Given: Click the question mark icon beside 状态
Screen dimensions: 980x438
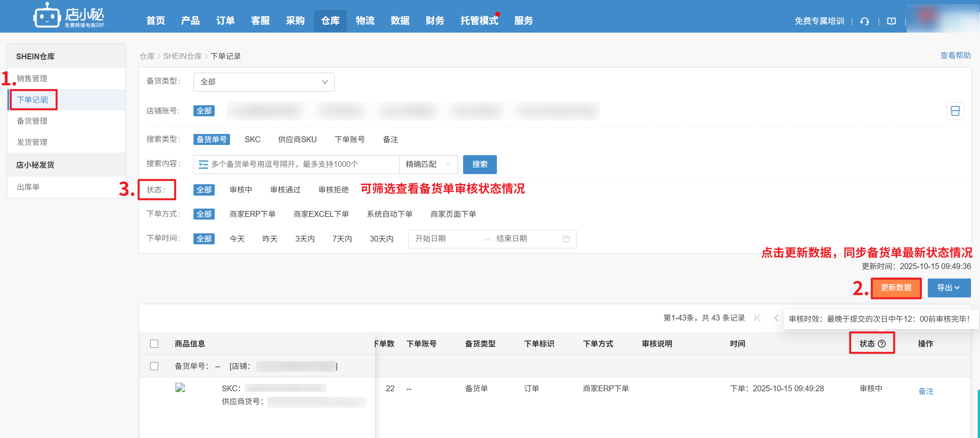Looking at the screenshot, I should pos(881,344).
